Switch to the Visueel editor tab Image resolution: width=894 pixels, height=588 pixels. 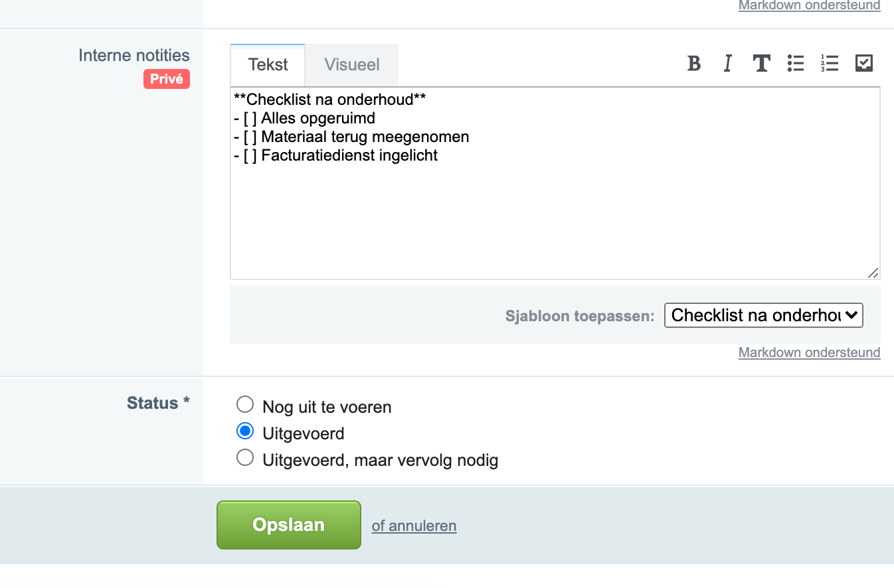click(351, 64)
